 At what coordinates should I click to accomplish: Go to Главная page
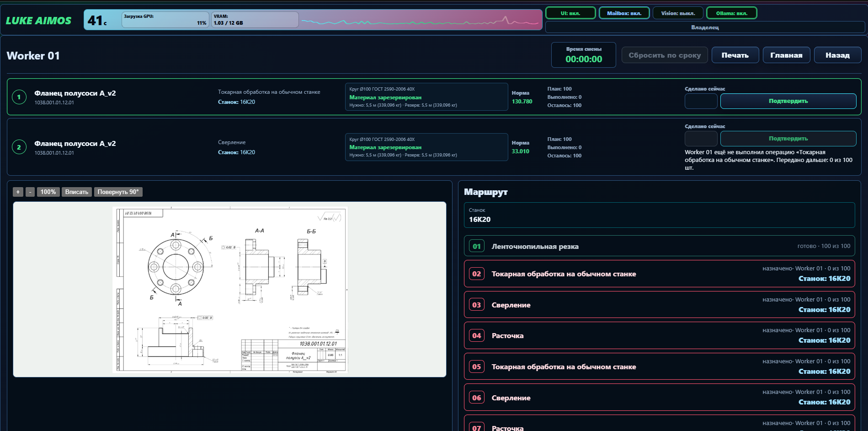[786, 55]
